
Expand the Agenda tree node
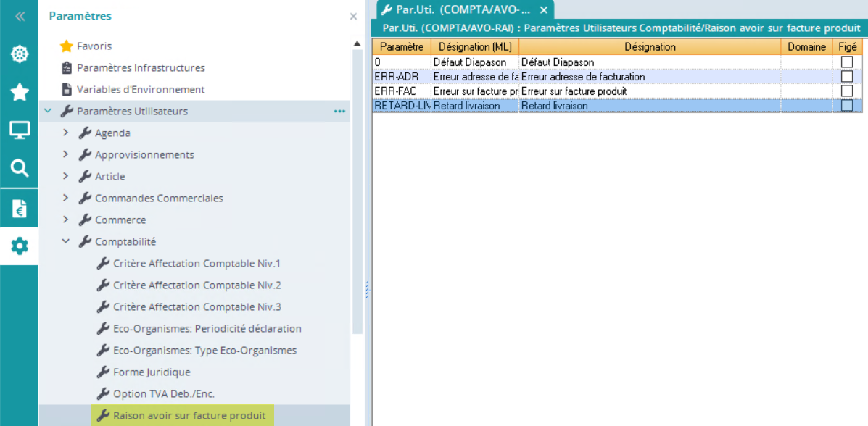(x=66, y=133)
